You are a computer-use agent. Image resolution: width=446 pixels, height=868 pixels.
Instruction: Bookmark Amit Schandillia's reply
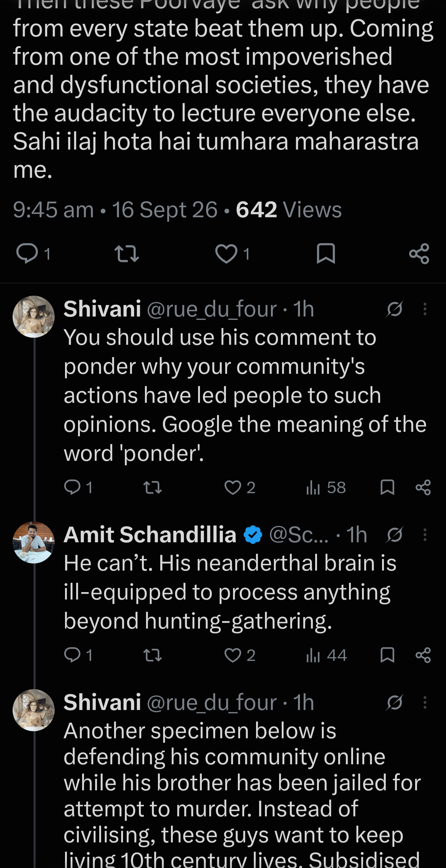tap(388, 655)
